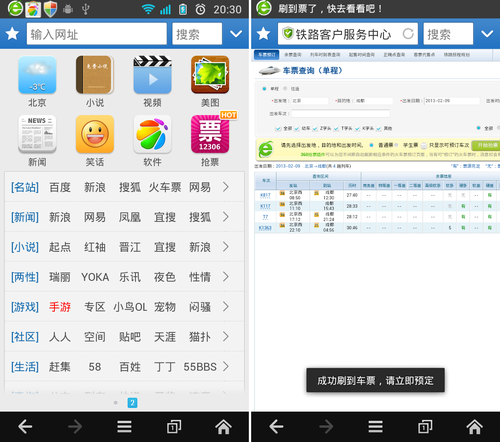Viewport: 500px width, 442px height.
Task: Toggle the K字头 checkbox
Action: pyautogui.click(x=357, y=128)
